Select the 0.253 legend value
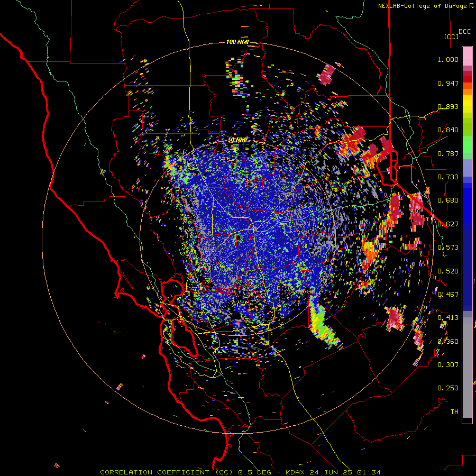The height and width of the screenshot is (476, 476). [448, 388]
